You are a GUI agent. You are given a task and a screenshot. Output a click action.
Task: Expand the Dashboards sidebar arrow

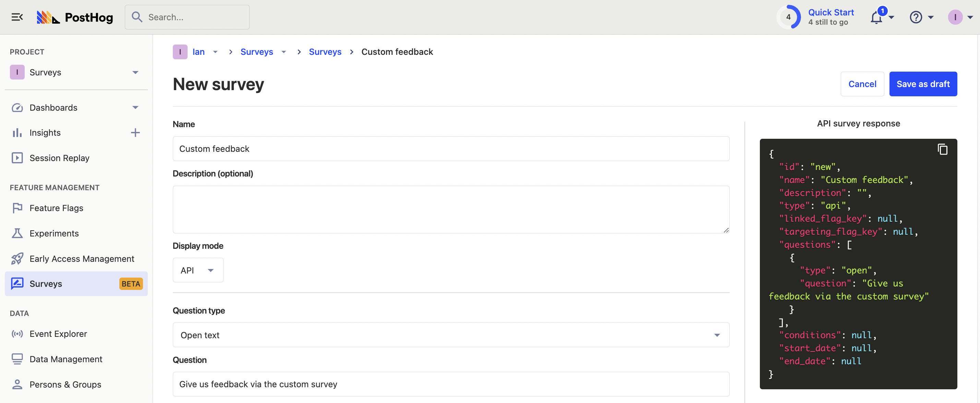pos(135,108)
